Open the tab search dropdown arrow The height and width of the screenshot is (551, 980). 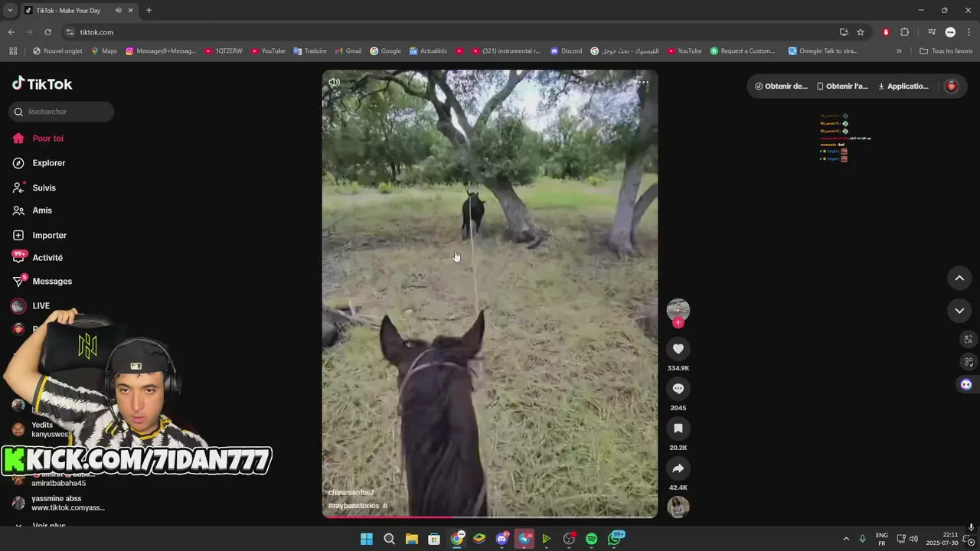[x=10, y=10]
